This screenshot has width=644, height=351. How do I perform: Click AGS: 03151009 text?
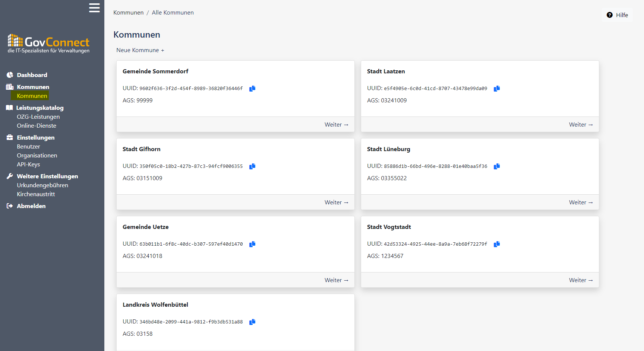tap(142, 178)
